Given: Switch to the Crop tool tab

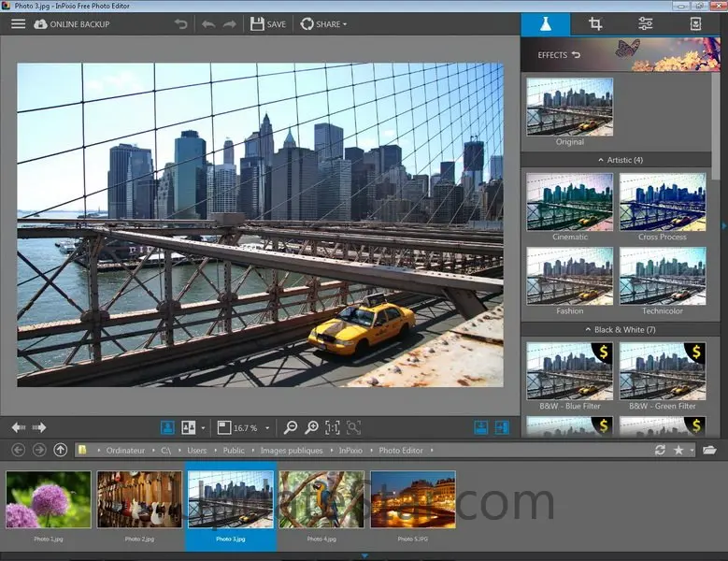Looking at the screenshot, I should pyautogui.click(x=595, y=23).
